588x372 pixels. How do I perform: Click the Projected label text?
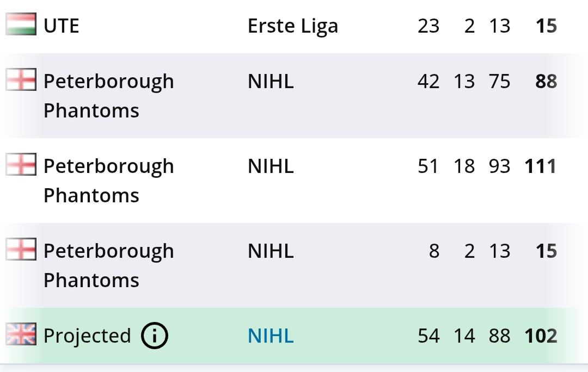pos(87,336)
